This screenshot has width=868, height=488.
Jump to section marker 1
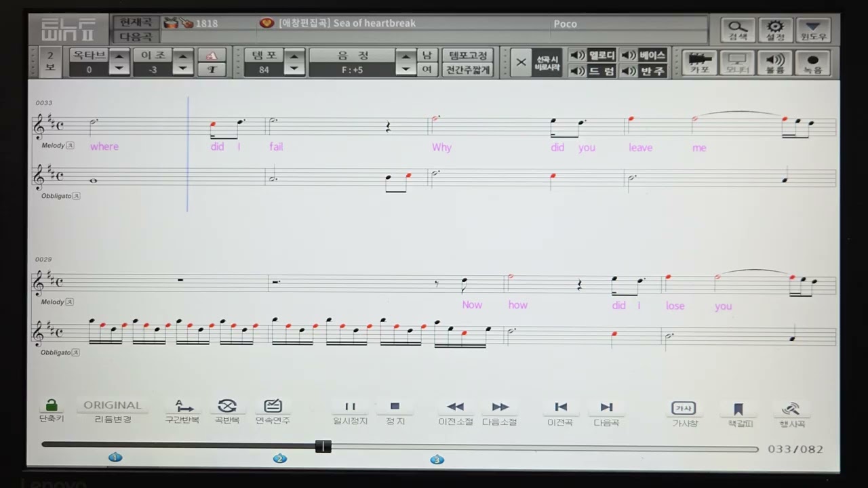[115, 457]
